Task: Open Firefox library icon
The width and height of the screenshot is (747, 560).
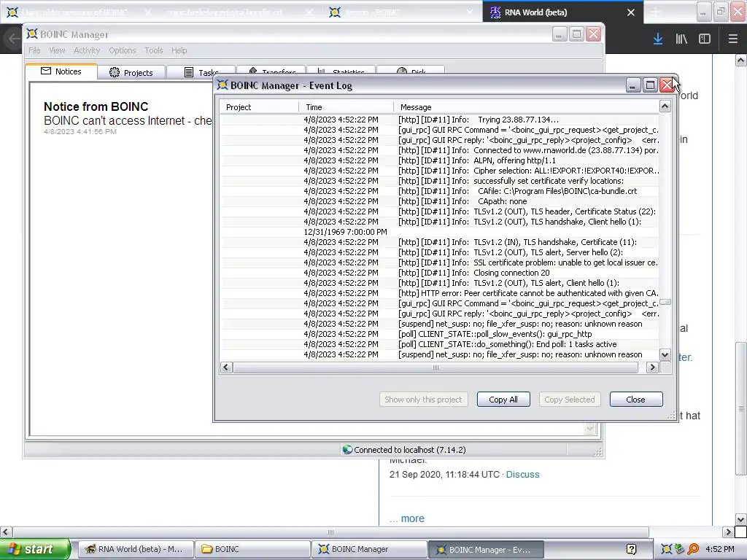Action: coord(681,39)
